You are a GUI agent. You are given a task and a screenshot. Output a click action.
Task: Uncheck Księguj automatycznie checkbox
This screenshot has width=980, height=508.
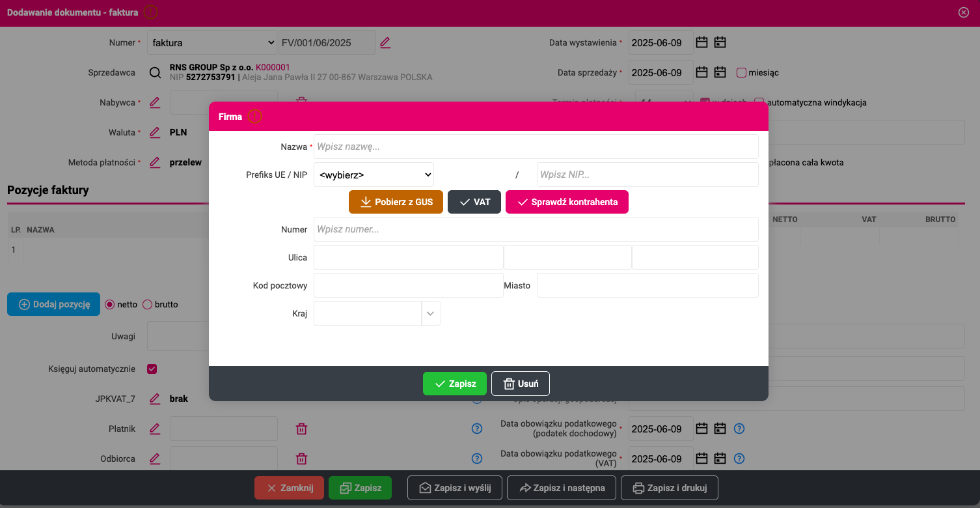[152, 369]
